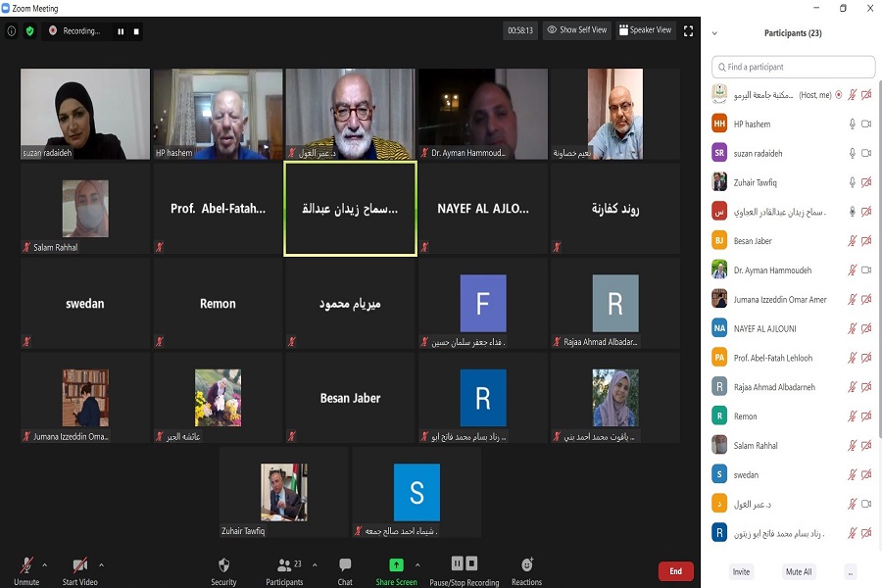
Task: Click suzan radaideh microphone icon in list
Action: 853,153
